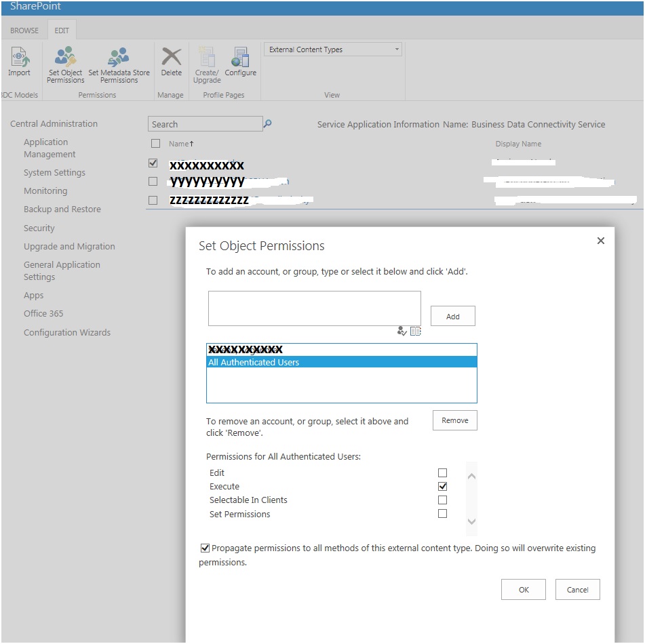Open Upgrade and Migration in sidebar

69,246
